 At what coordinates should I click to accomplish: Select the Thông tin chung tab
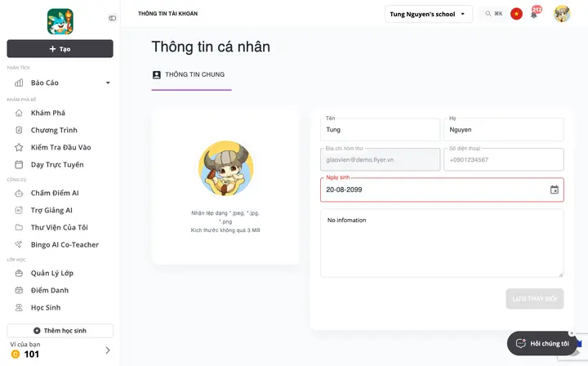tap(191, 74)
